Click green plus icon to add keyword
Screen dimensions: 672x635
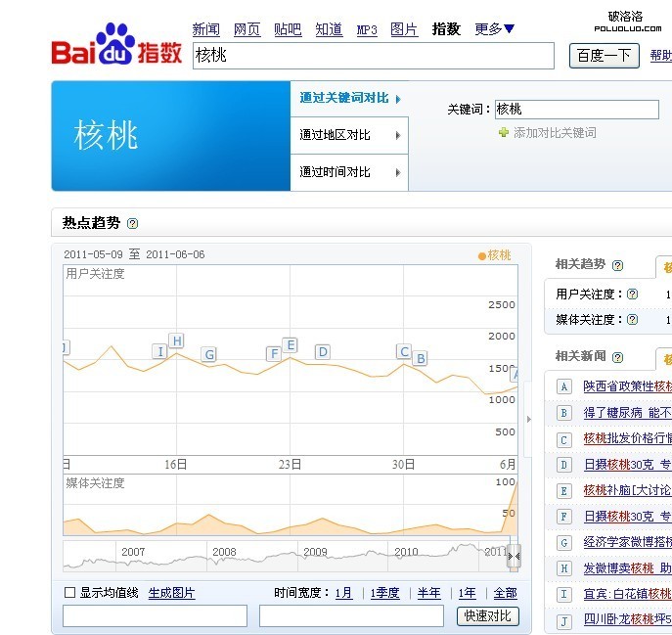504,132
